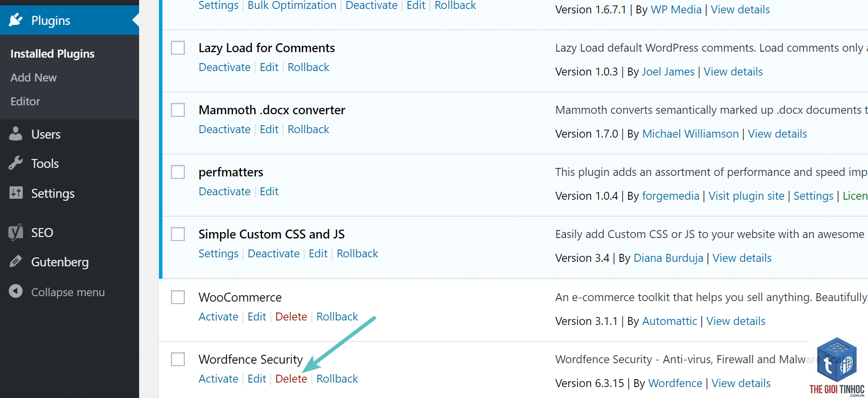Open perfmatters Settings link in description
The height and width of the screenshot is (398, 868).
click(813, 196)
